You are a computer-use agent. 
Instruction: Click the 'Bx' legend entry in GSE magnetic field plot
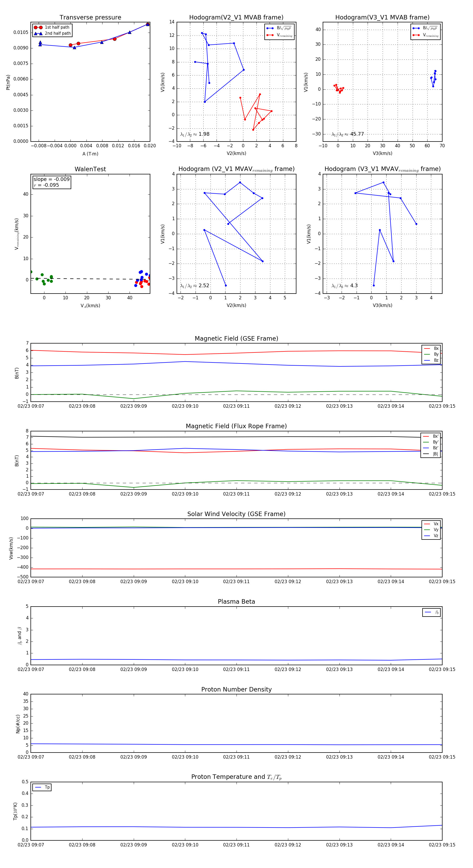point(431,349)
